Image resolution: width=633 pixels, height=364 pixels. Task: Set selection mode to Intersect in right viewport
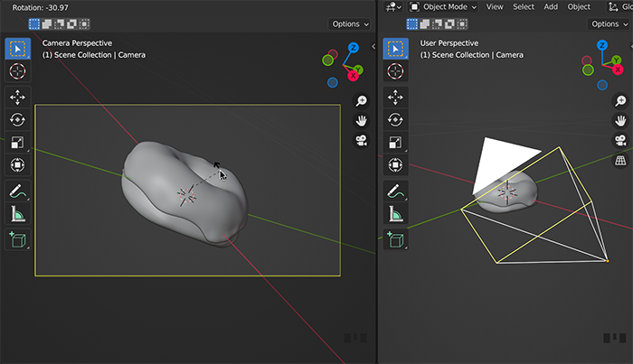point(462,24)
